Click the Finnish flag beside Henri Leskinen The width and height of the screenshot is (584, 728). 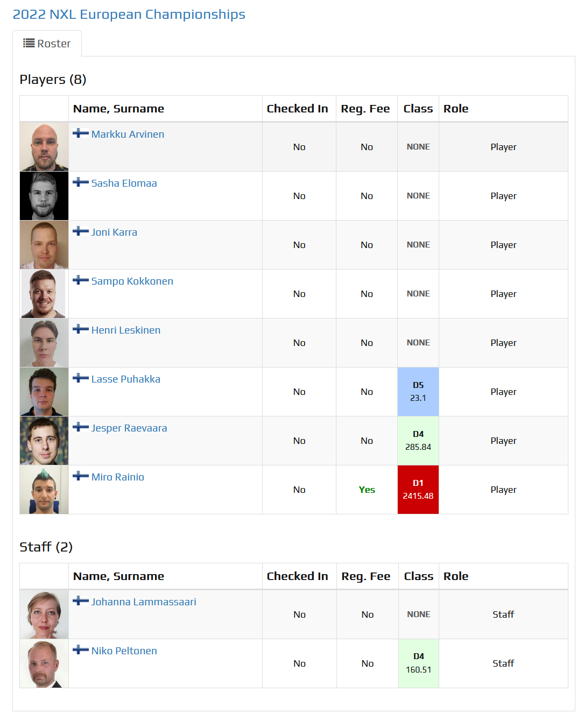click(x=81, y=329)
